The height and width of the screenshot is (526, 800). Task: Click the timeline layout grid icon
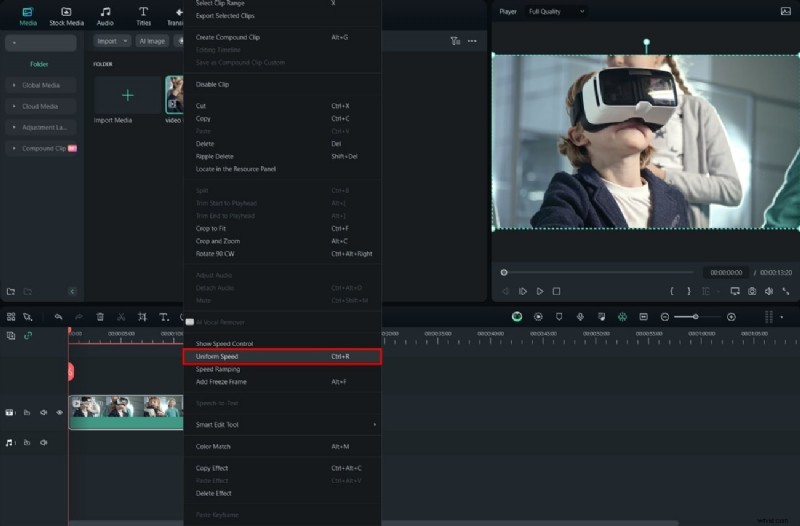click(11, 317)
